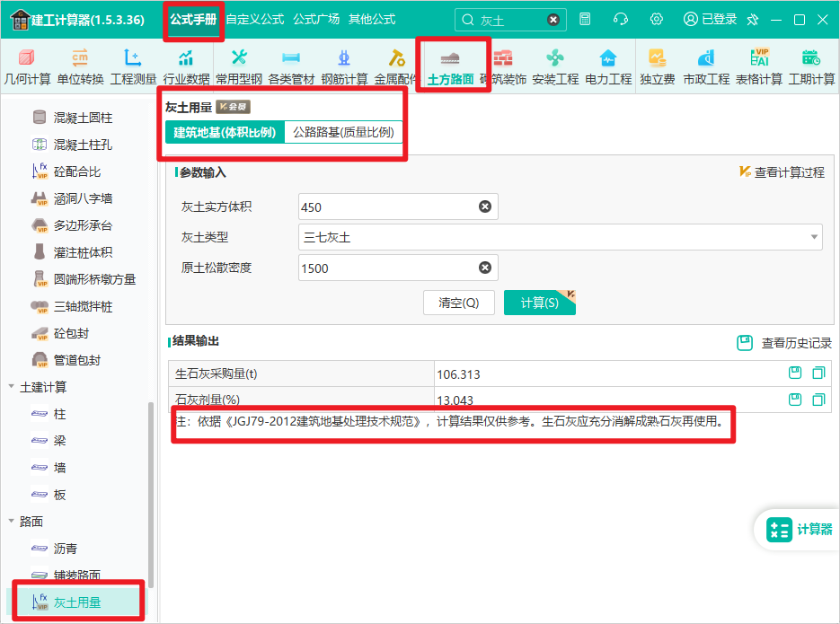Viewport: 840px width, 624px height.
Task: Click the left sidebar scrollbar
Action: (x=151, y=495)
